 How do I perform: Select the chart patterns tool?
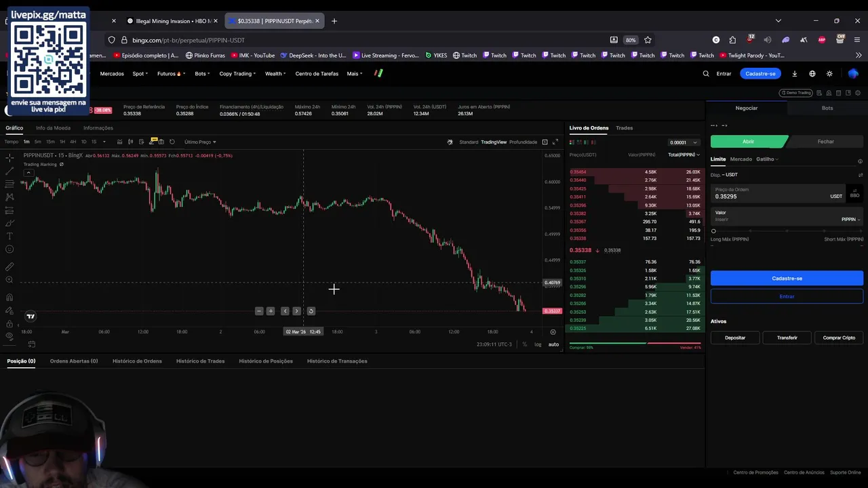tap(9, 197)
